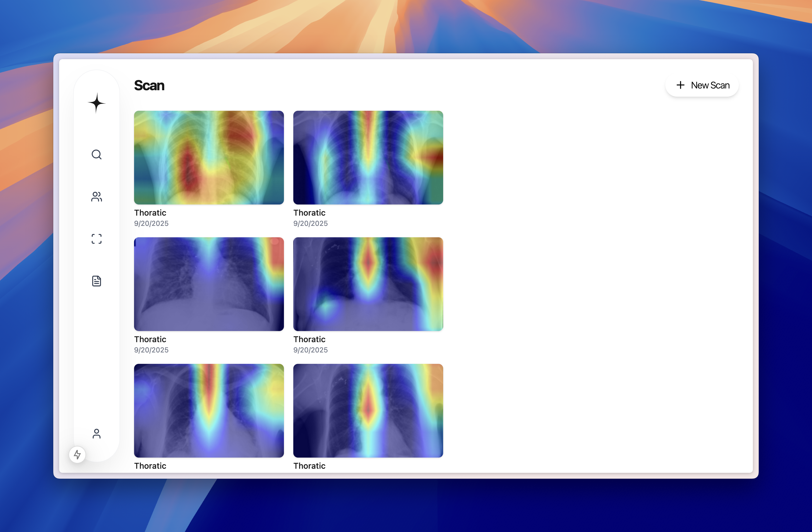Click date under middle-left scan
Image resolution: width=812 pixels, height=532 pixels.
[151, 350]
